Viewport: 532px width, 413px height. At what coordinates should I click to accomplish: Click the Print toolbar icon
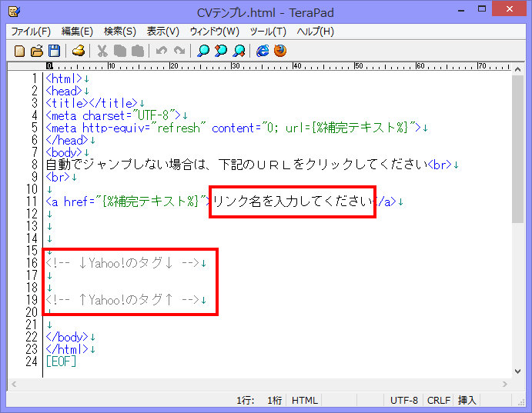pyautogui.click(x=79, y=52)
